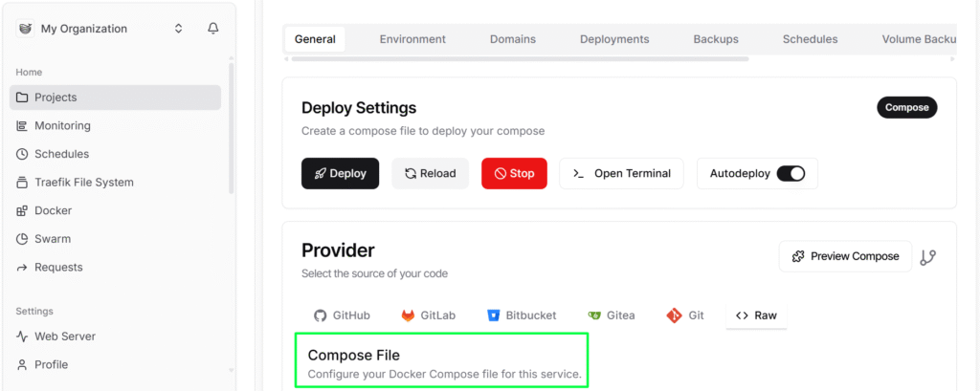Select the GitLab provider

click(x=428, y=315)
